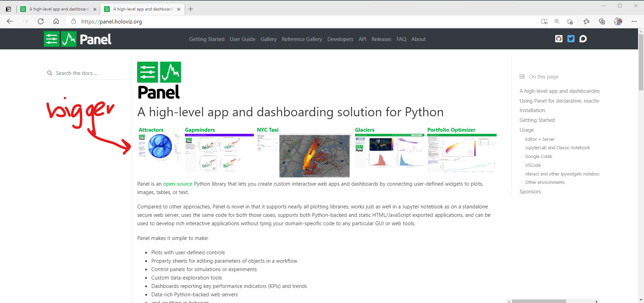Image resolution: width=644 pixels, height=303 pixels.
Task: Open the Portfolio Optimizer thumbnail
Action: click(462, 153)
